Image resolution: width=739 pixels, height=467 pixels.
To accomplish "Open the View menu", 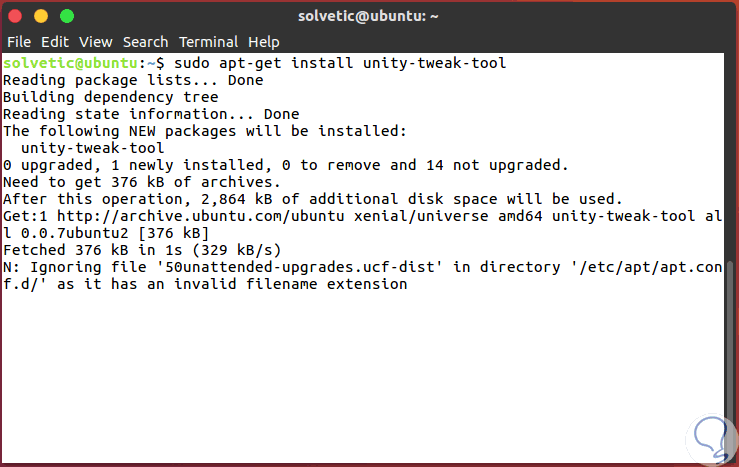I will click(96, 42).
